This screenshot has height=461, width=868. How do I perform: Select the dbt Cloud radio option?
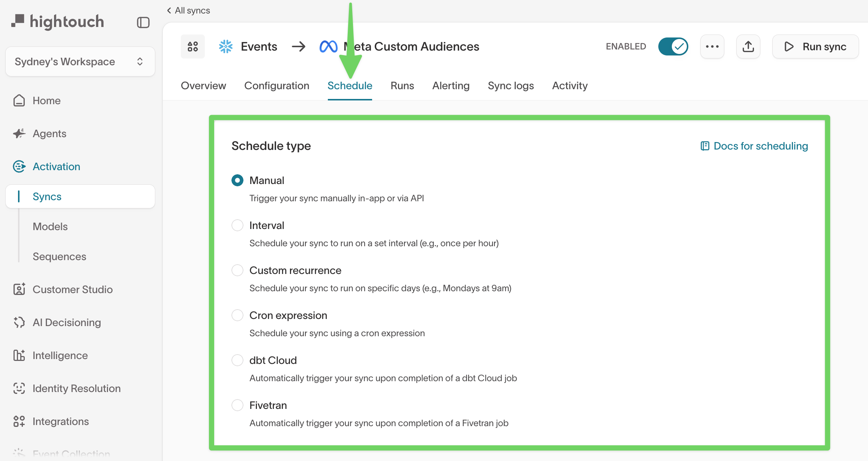[x=237, y=360]
